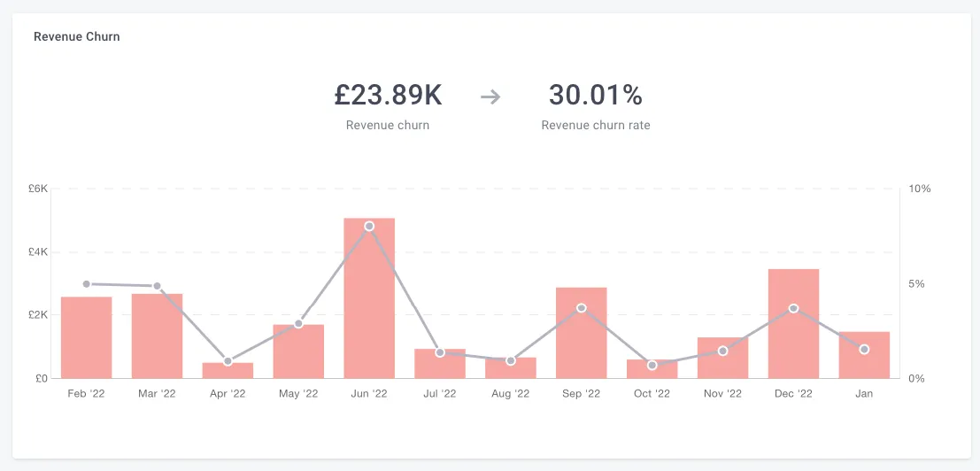Image resolution: width=980 pixels, height=471 pixels.
Task: Select the Jan revenue churn bar
Action: pyautogui.click(x=864, y=355)
